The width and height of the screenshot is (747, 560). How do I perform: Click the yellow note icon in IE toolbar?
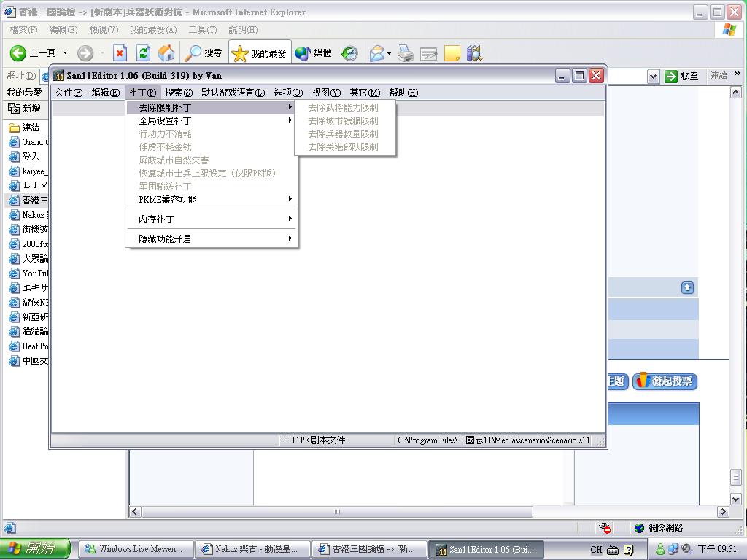[452, 52]
